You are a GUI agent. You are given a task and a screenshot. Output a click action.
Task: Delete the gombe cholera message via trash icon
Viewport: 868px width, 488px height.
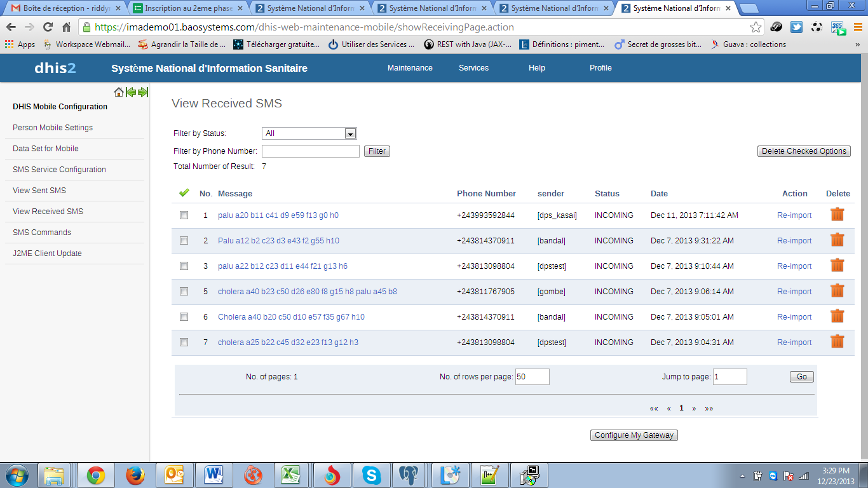pos(837,291)
